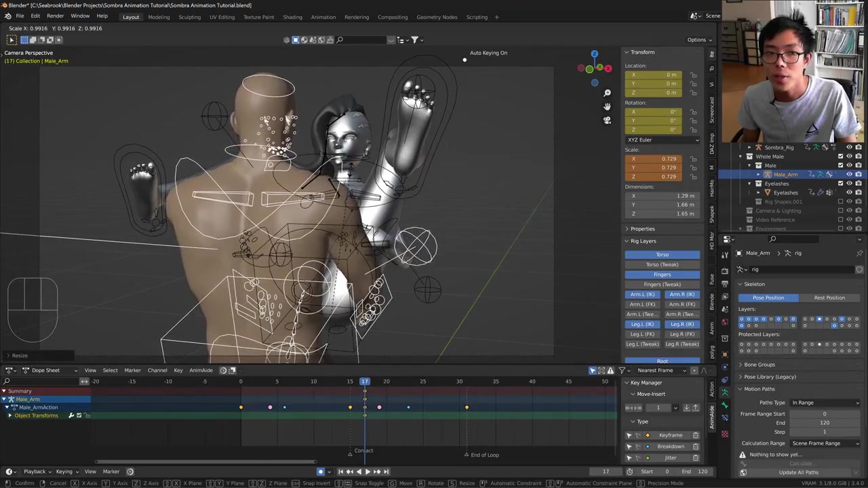
Task: Open the XYZ Euler rotation mode dropdown
Action: tap(662, 140)
